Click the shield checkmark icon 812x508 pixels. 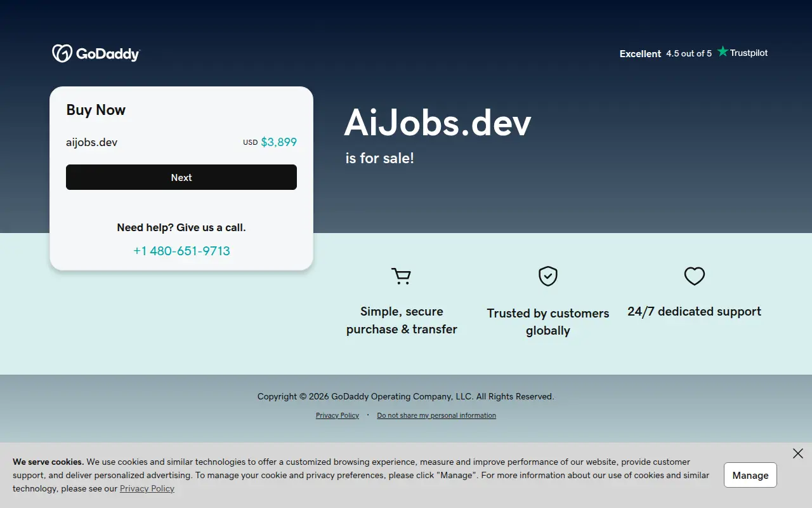click(x=548, y=276)
